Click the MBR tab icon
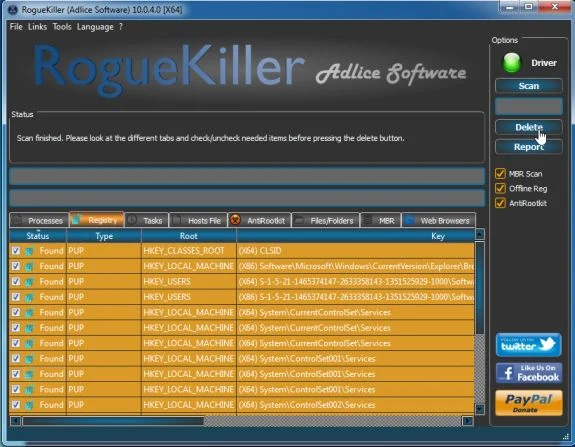 367,220
